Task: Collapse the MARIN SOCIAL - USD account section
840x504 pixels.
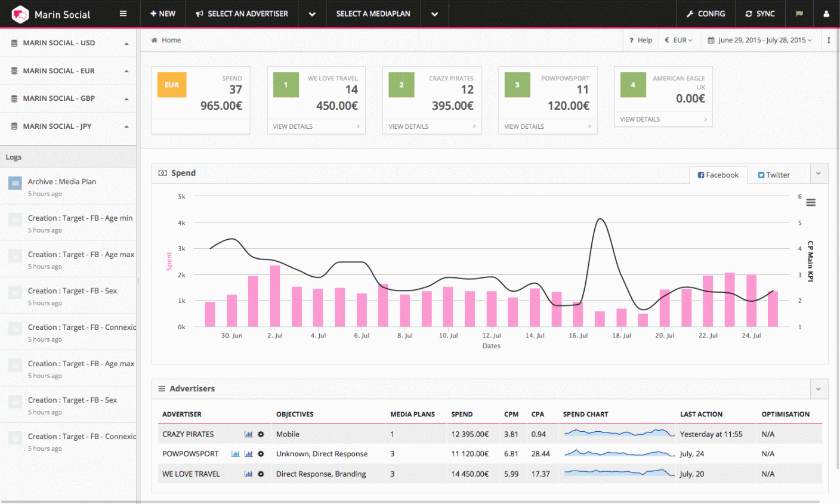Action: click(125, 42)
